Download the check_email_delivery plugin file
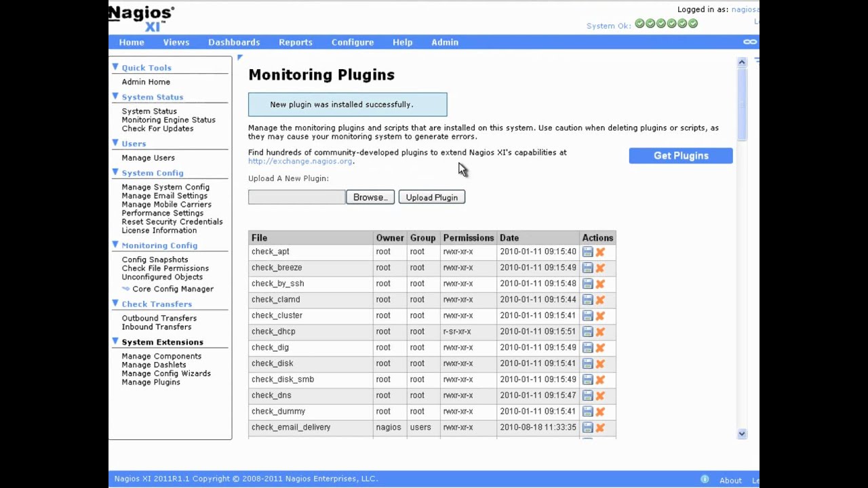 click(x=588, y=428)
